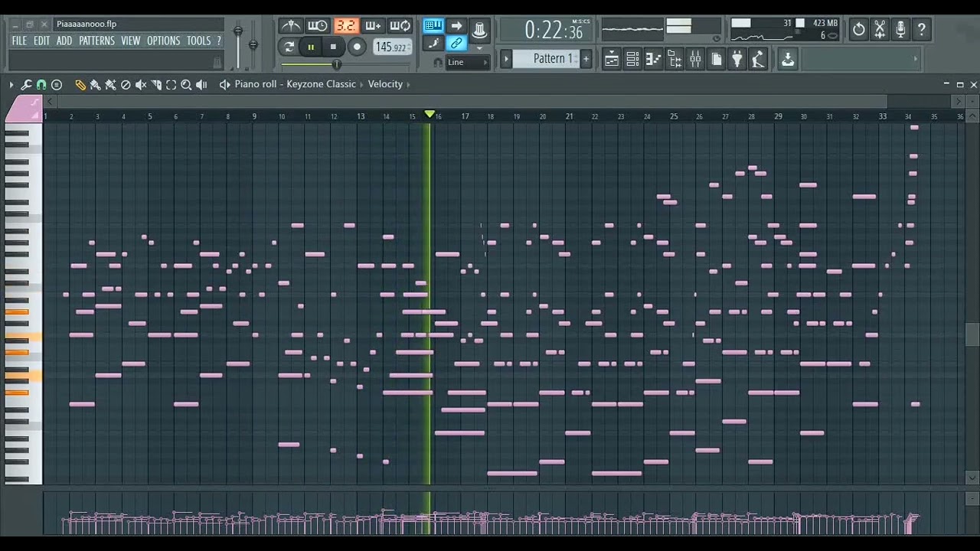Screen dimensions: 980x551
Task: Open the PATTERNS menu
Action: pos(96,41)
